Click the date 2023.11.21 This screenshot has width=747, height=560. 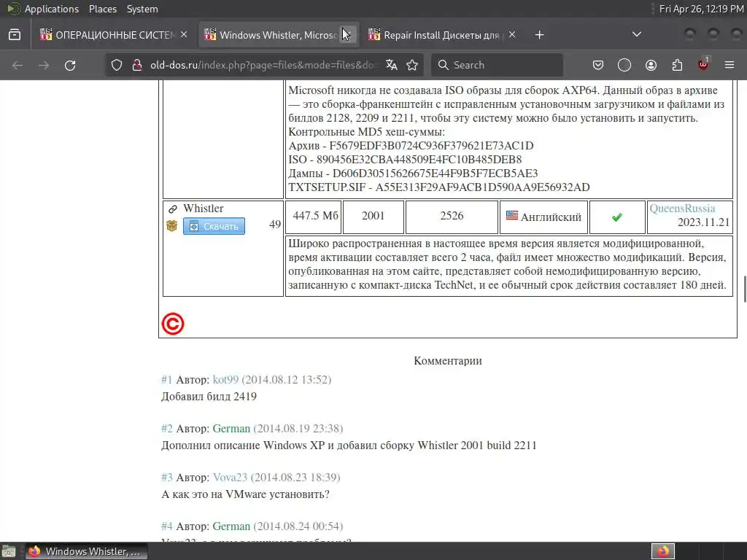pyautogui.click(x=704, y=222)
